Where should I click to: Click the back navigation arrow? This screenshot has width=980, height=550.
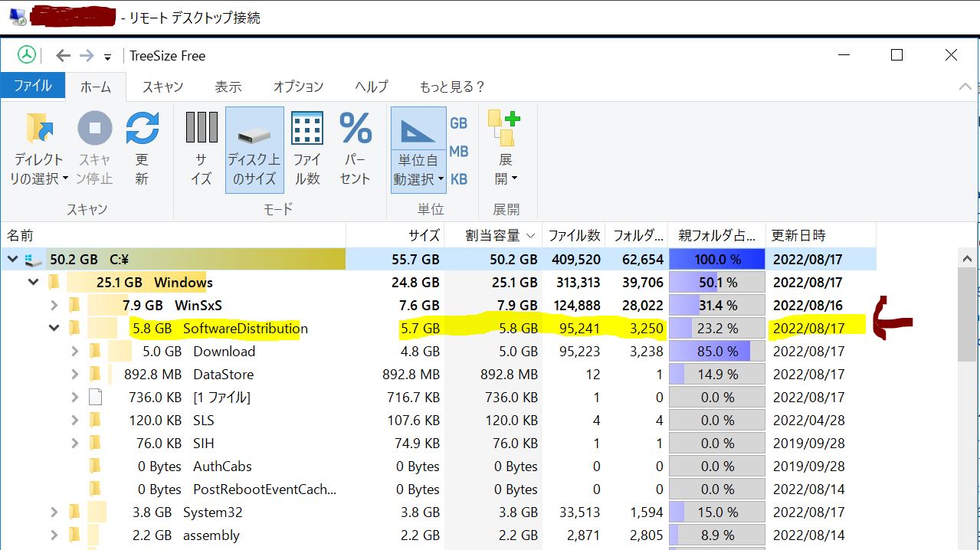point(63,56)
